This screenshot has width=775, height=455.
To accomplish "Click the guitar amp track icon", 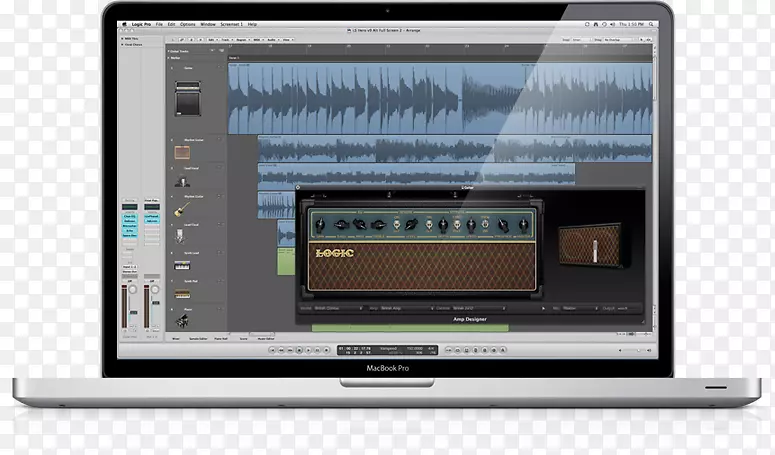I will [x=187, y=99].
